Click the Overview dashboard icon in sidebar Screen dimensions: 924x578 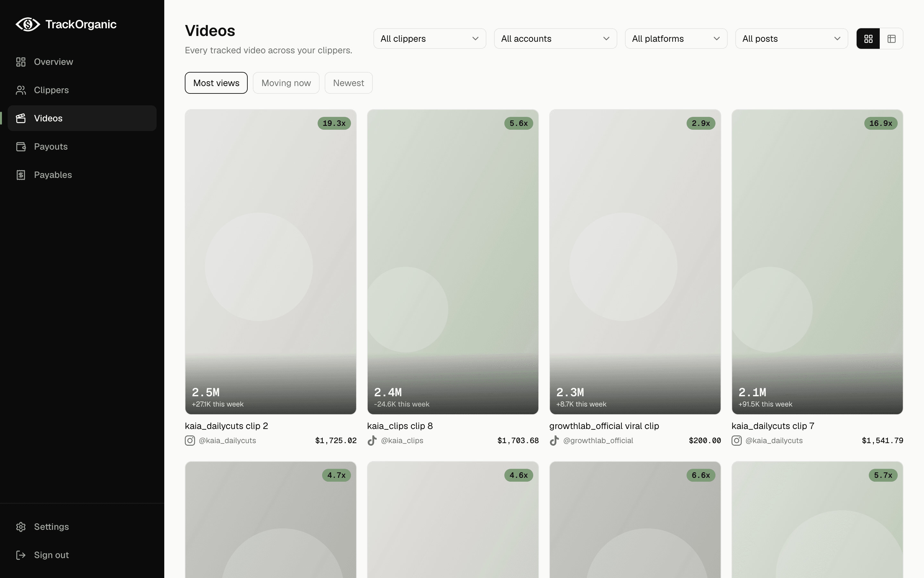click(21, 62)
